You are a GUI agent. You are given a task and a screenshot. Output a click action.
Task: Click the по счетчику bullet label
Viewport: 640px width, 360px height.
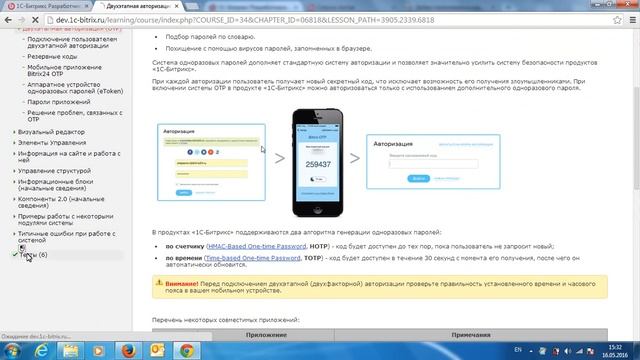pos(184,246)
